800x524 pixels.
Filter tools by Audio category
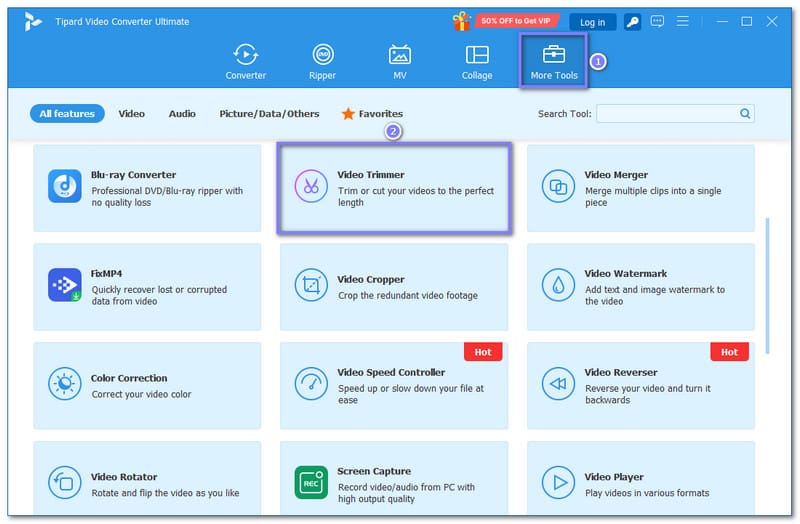182,114
